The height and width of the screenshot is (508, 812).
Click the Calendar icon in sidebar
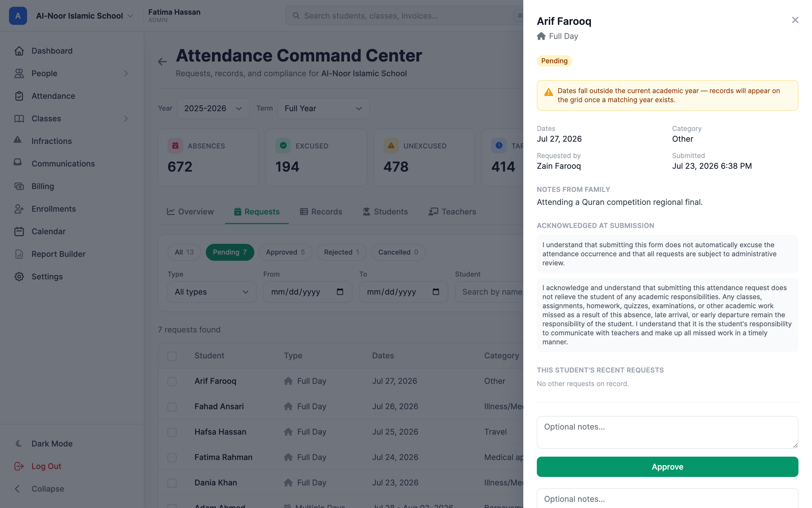click(19, 231)
